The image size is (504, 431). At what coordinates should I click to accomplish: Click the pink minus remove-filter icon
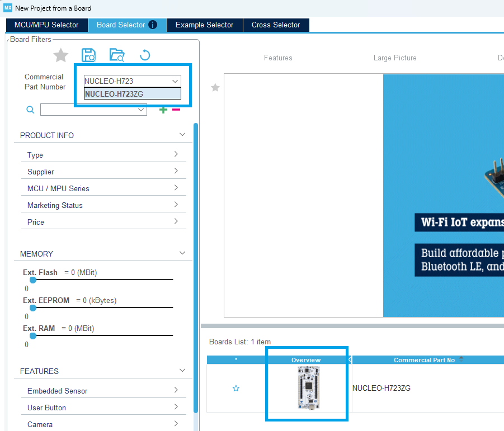point(176,110)
